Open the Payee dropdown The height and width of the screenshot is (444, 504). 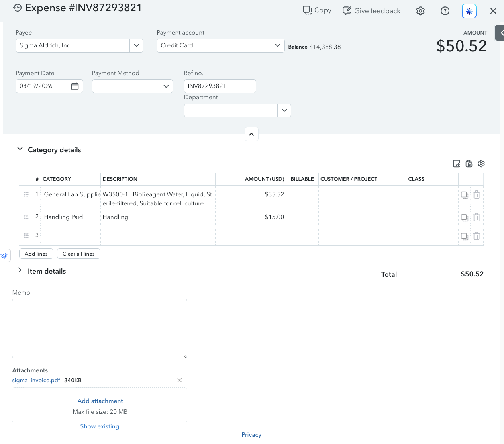pyautogui.click(x=137, y=45)
